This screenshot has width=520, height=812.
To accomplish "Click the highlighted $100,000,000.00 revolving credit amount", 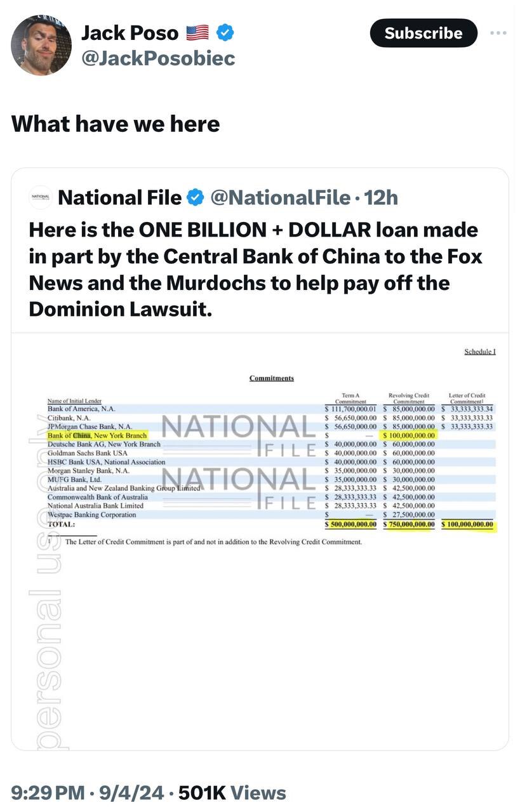I will point(410,436).
